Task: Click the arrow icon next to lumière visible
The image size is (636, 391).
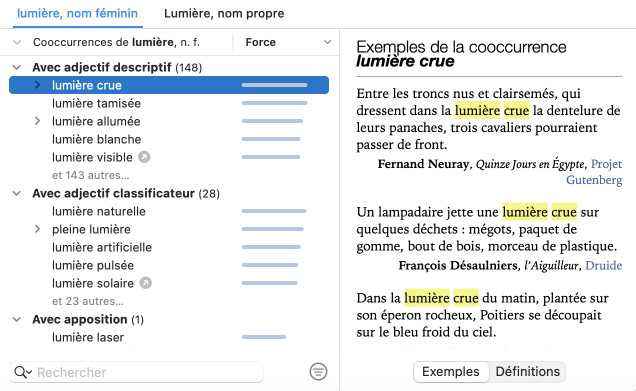Action: (x=144, y=157)
